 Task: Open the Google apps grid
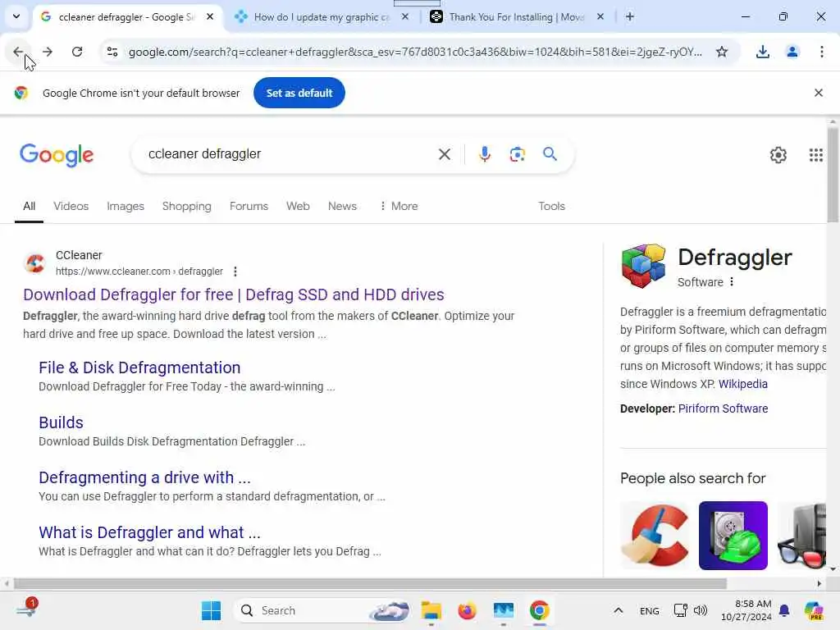[815, 155]
